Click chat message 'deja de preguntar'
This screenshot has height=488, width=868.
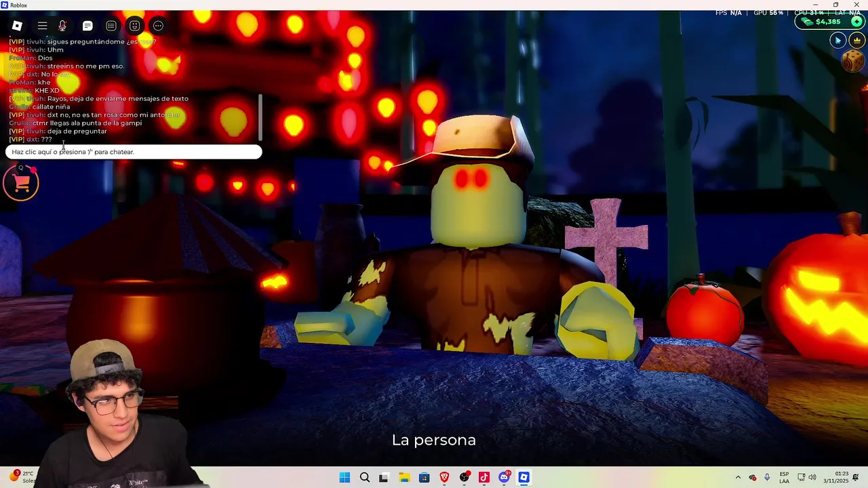pyautogui.click(x=77, y=131)
